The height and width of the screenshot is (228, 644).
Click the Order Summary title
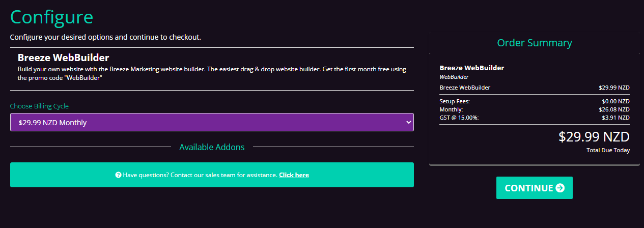(535, 43)
